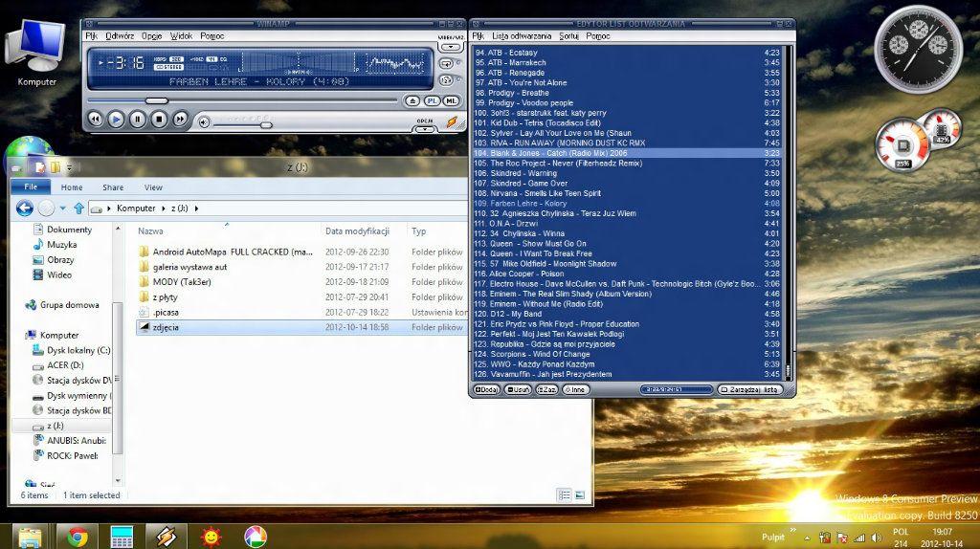The image size is (980, 549).
Task: Select .picasa file in file list
Action: pos(300,313)
